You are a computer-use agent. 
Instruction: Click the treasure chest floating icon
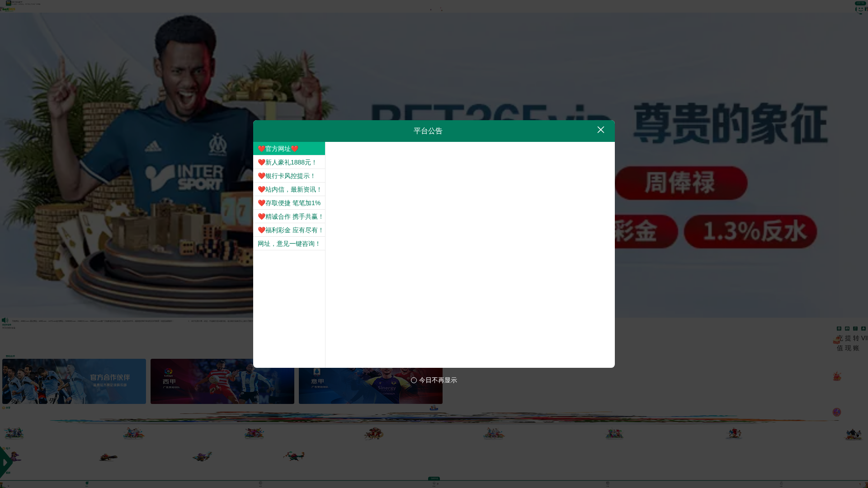(837, 340)
